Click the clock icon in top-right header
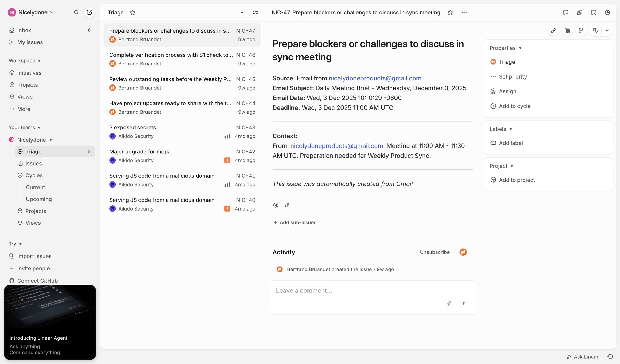 (x=607, y=12)
